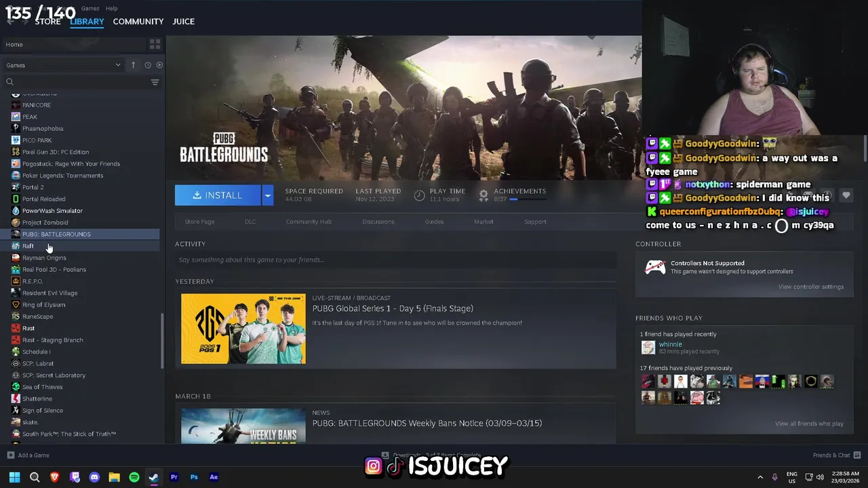Viewport: 868px width, 488px height.
Task: Open the Install options dropdown arrow
Action: click(x=267, y=195)
